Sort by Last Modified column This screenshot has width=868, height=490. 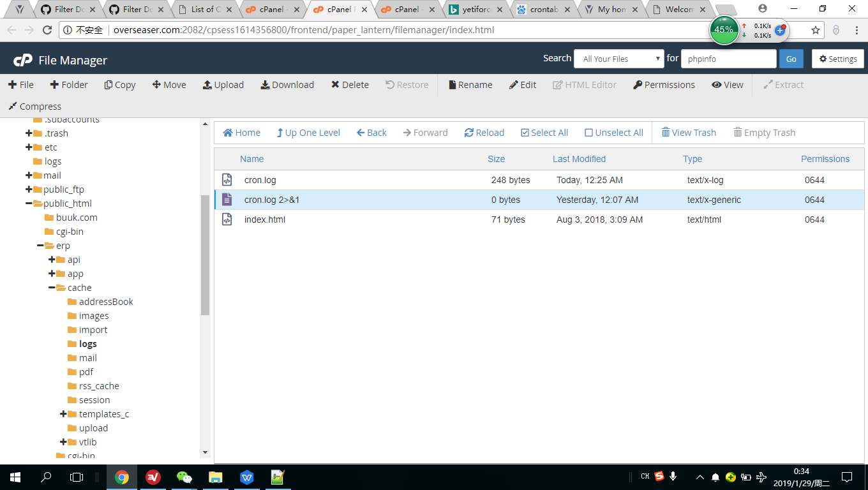(x=579, y=159)
